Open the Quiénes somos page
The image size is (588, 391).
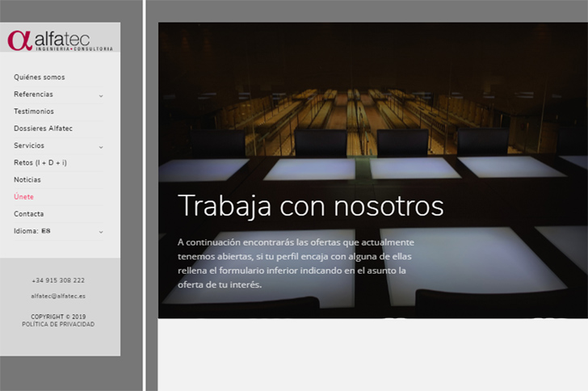40,78
